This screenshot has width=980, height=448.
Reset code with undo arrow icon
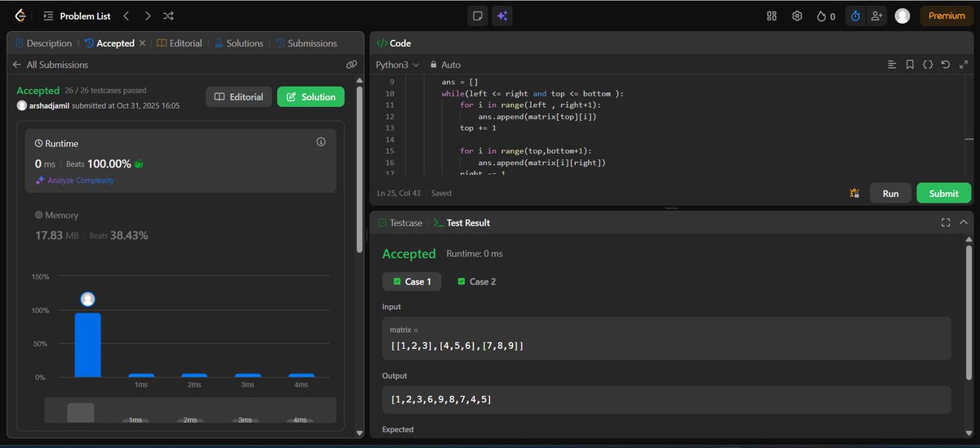pos(946,65)
